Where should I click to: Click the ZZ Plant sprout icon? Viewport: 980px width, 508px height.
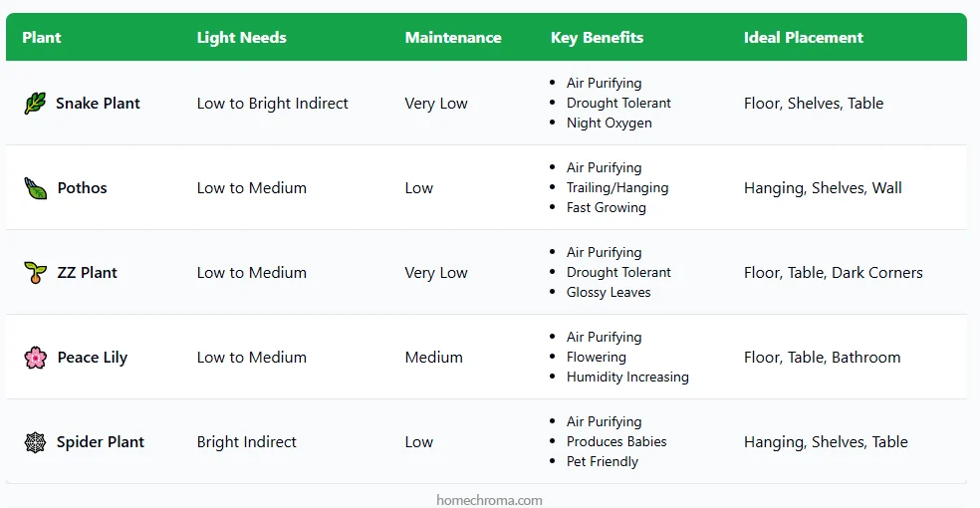(x=35, y=273)
